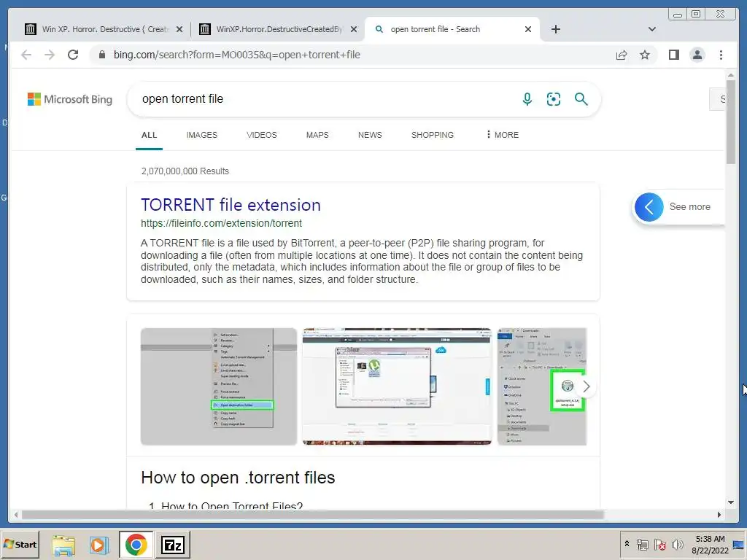The image size is (747, 560).
Task: Open the taskbar clock showing 5:38 AM
Action: (x=710, y=545)
